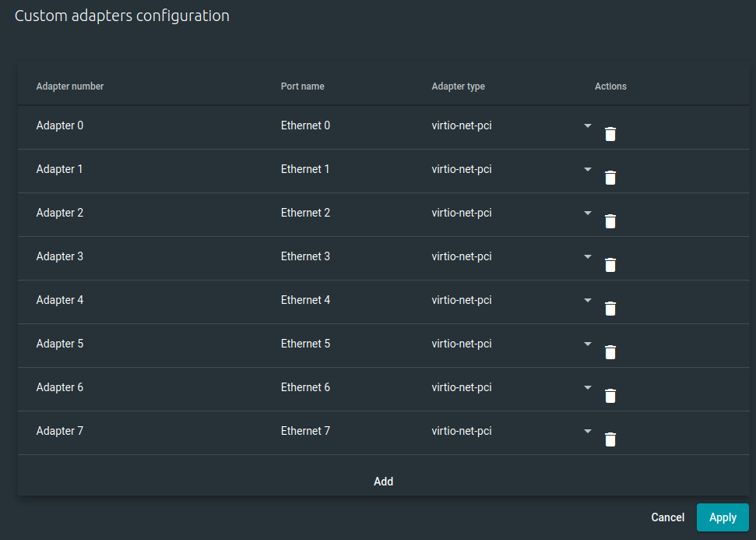Click the Ethernet 1 port name field

305,169
